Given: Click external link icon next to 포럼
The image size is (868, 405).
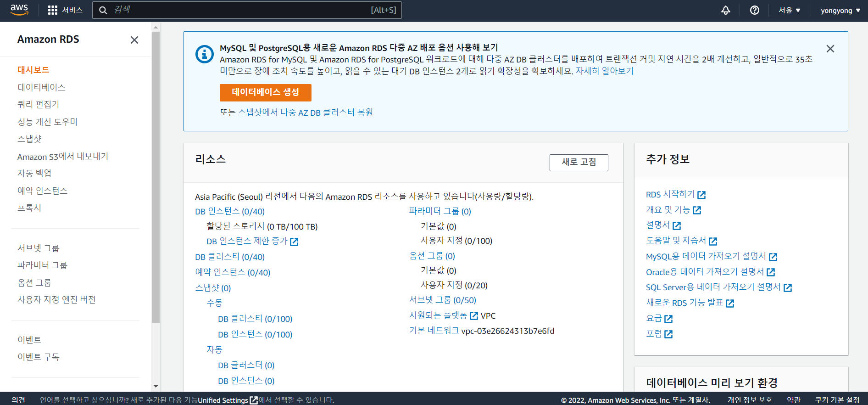Looking at the screenshot, I should click(668, 334).
